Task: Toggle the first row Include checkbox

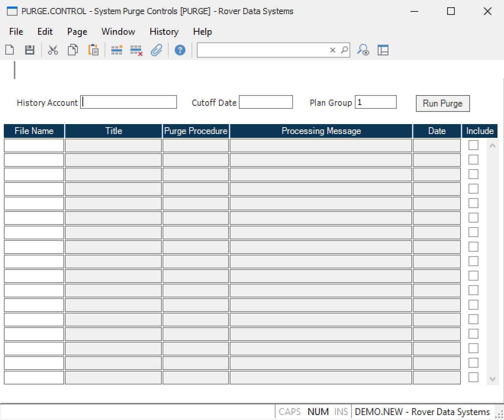Action: (x=473, y=145)
